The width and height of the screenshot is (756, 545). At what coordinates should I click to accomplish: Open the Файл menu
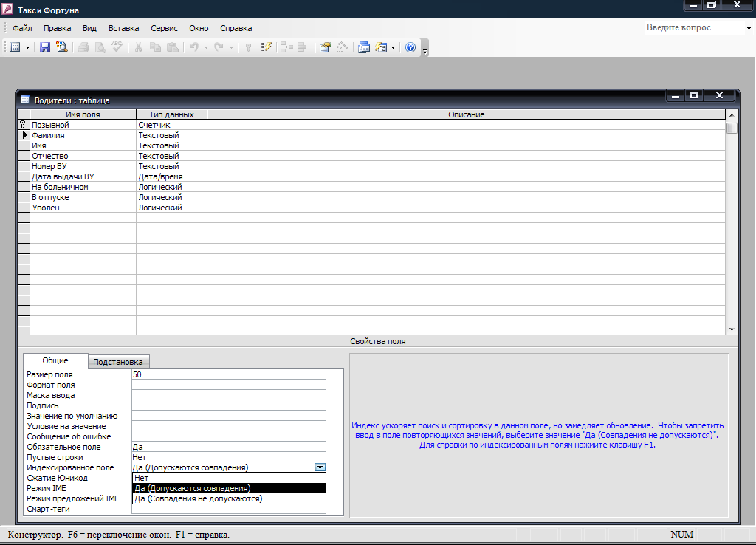22,28
